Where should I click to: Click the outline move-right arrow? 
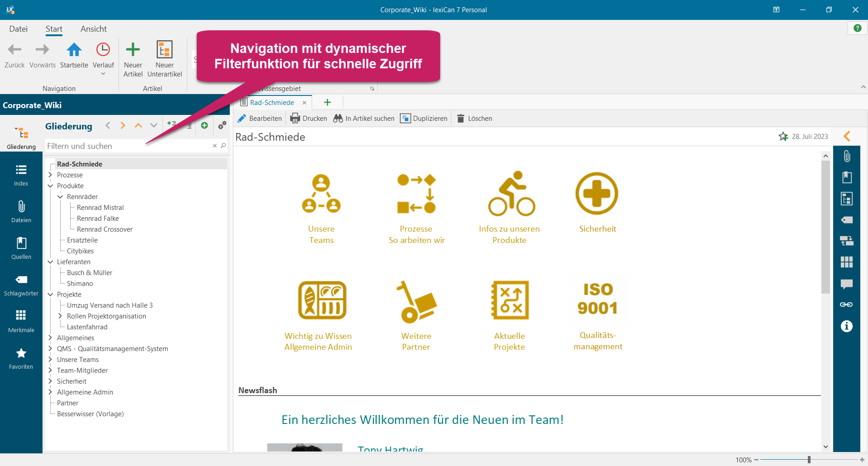pos(123,125)
